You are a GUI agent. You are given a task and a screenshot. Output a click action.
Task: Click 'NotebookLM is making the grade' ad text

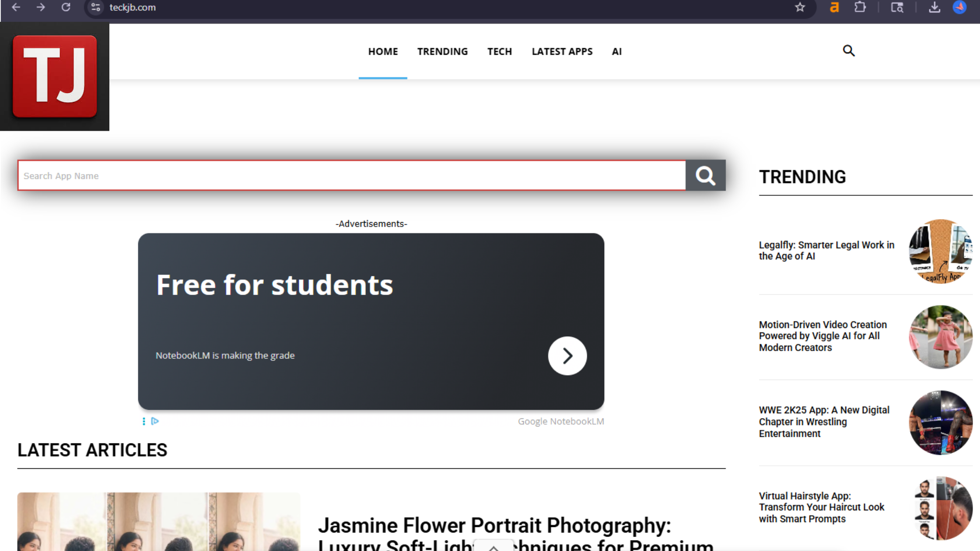pos(225,356)
